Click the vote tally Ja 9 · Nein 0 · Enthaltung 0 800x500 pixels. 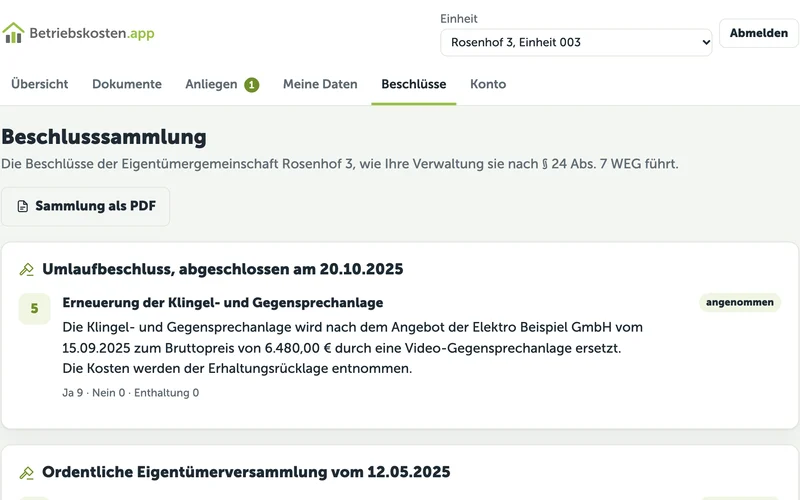[131, 393]
